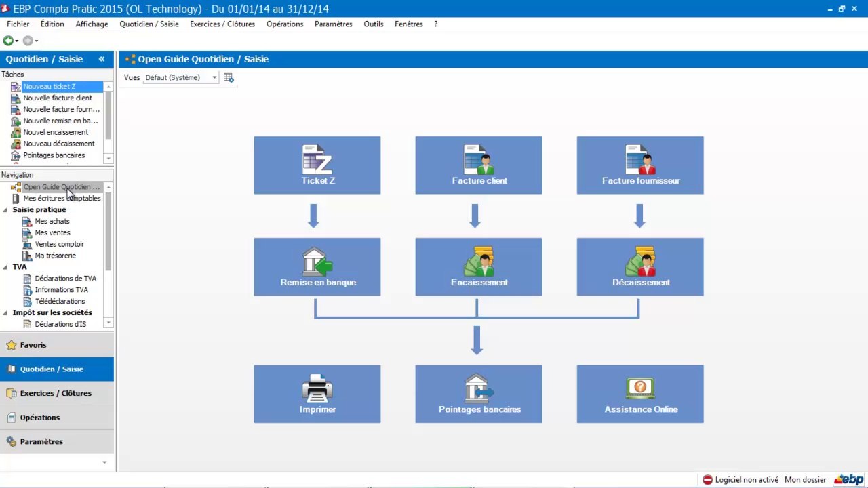Click the grey forward navigation arrow
868x488 pixels.
tap(28, 41)
